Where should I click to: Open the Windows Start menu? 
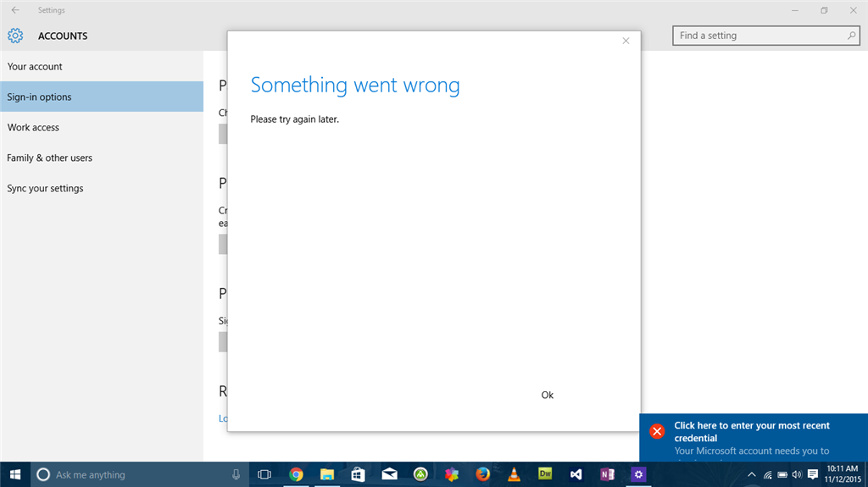15,475
